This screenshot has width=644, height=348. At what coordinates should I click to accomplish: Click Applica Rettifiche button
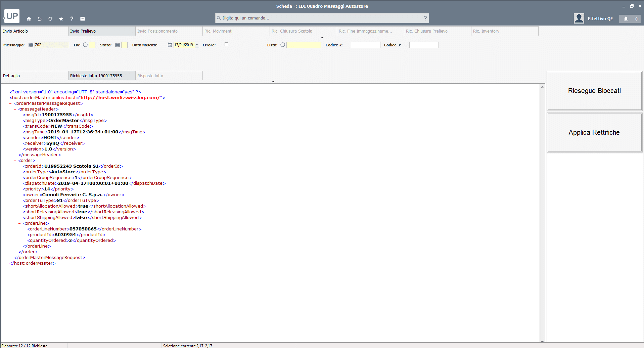coord(594,132)
